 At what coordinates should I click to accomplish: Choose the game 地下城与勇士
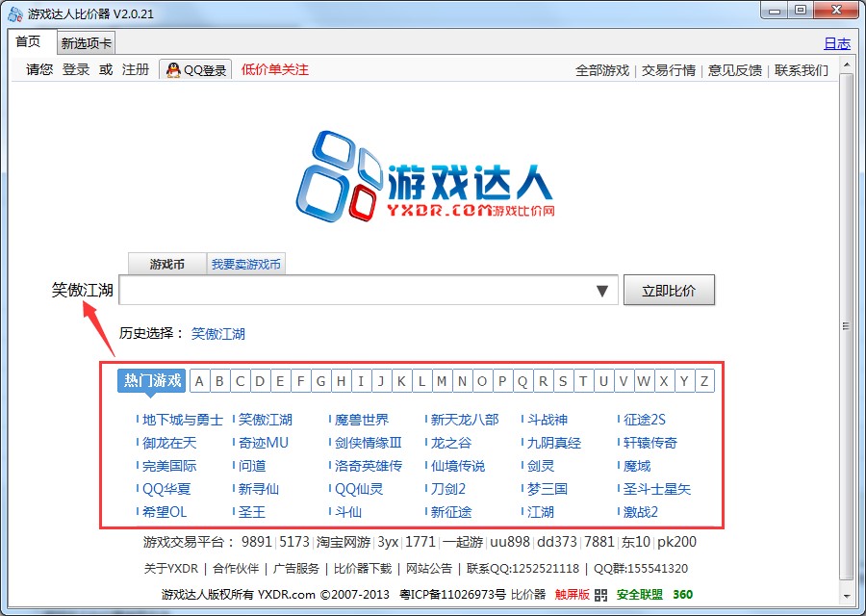(182, 420)
